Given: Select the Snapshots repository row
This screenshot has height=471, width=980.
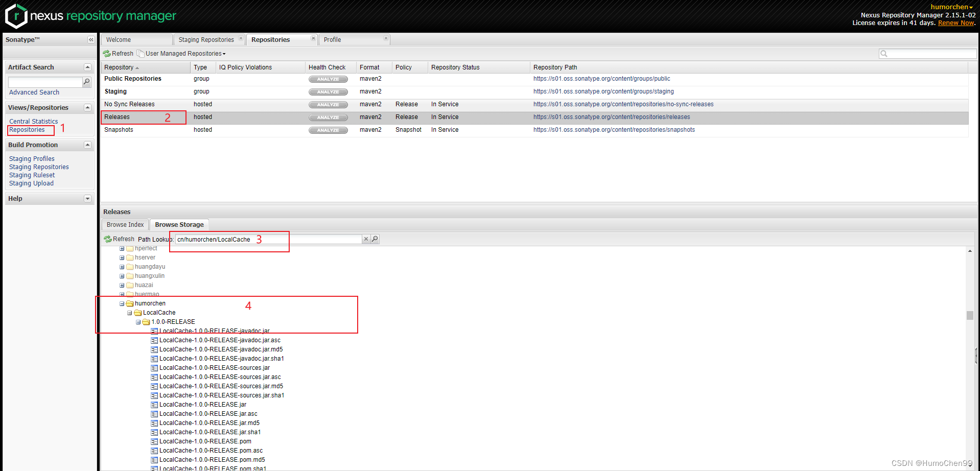Looking at the screenshot, I should 534,130.
